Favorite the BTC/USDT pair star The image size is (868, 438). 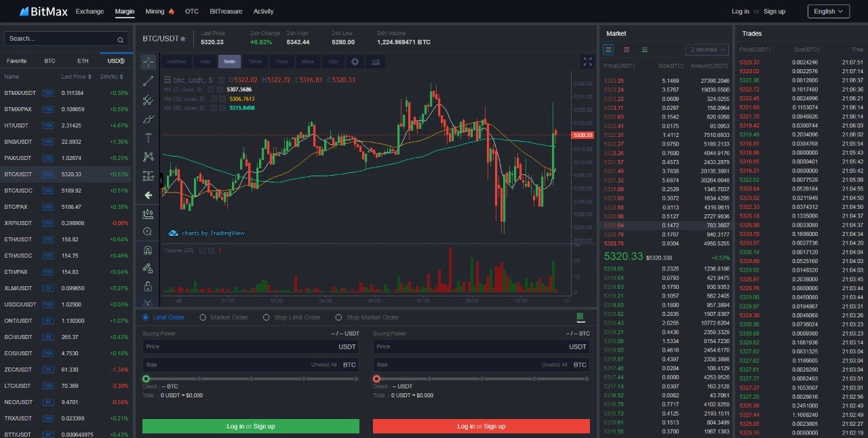[x=182, y=39]
